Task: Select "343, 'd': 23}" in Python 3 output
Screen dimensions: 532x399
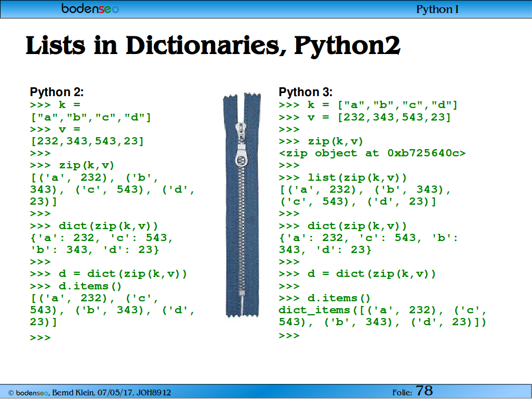Action: (x=325, y=250)
